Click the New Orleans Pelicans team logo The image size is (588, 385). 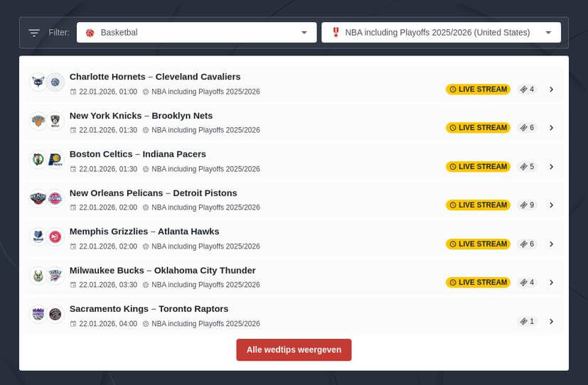click(38, 198)
